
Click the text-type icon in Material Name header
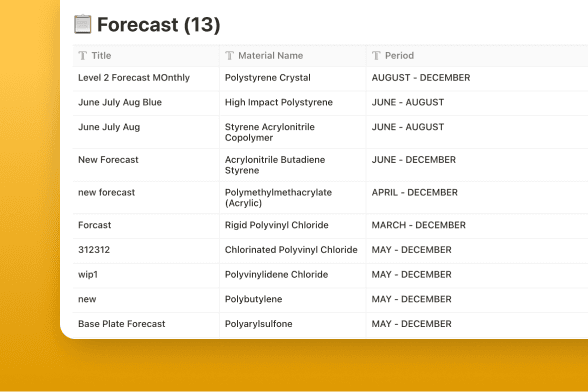coord(230,56)
